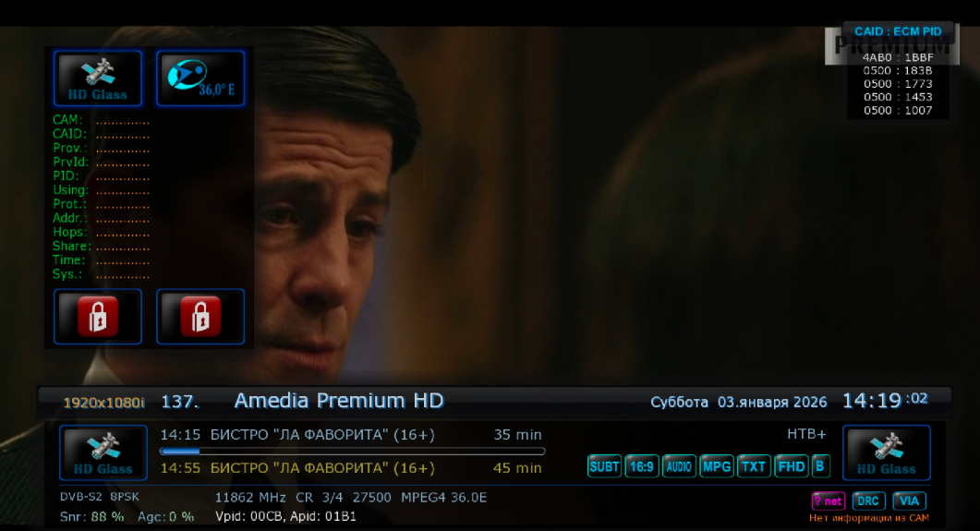980x531 pixels.
Task: Toggle the SUBT subtitle indicator
Action: click(604, 466)
